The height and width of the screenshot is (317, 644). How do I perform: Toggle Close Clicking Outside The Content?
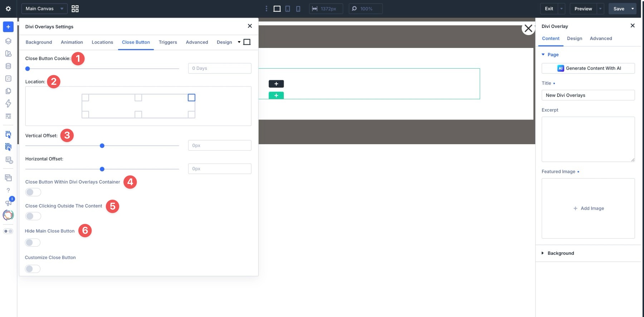pyautogui.click(x=33, y=216)
